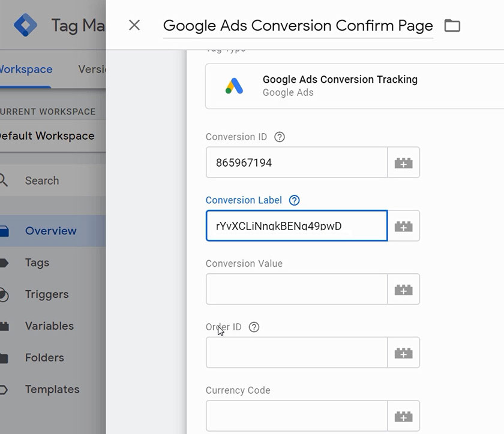The width and height of the screenshot is (504, 434).
Task: Click the Google Tag Manager logo
Action: (25, 25)
